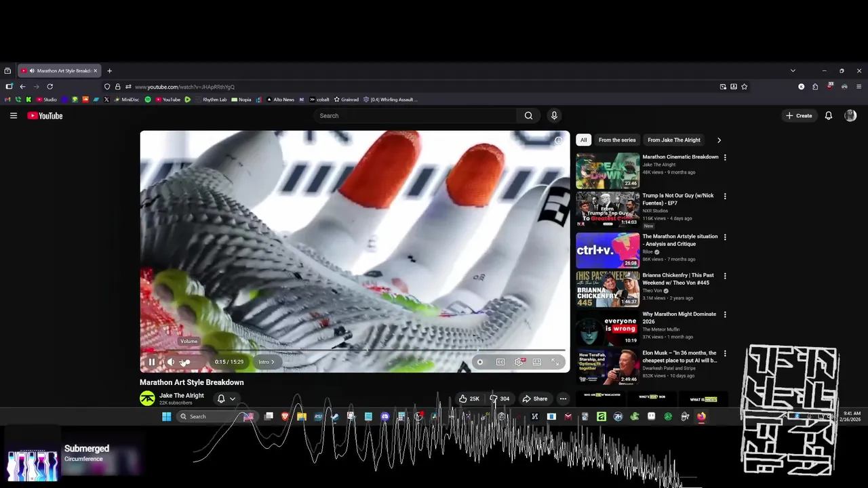Open options for The Marathon Artstyle situation
This screenshot has width=868, height=488.
pyautogui.click(x=725, y=237)
